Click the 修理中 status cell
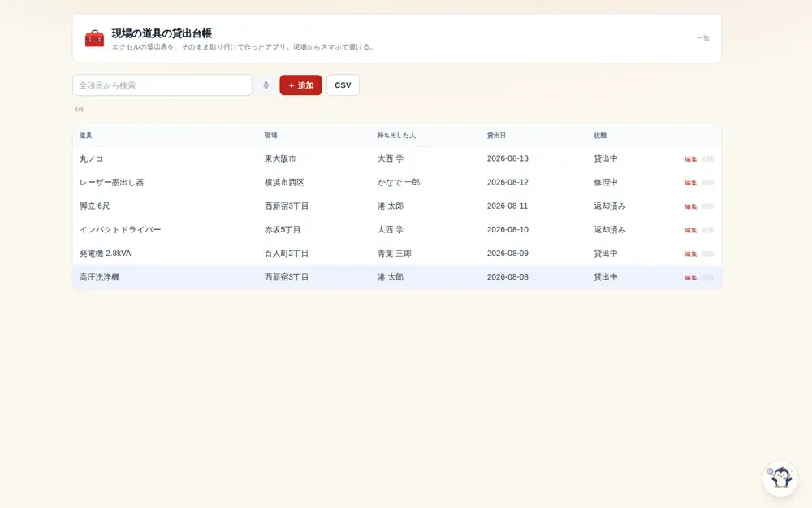Screen dimensions: 812x508 [x=606, y=182]
